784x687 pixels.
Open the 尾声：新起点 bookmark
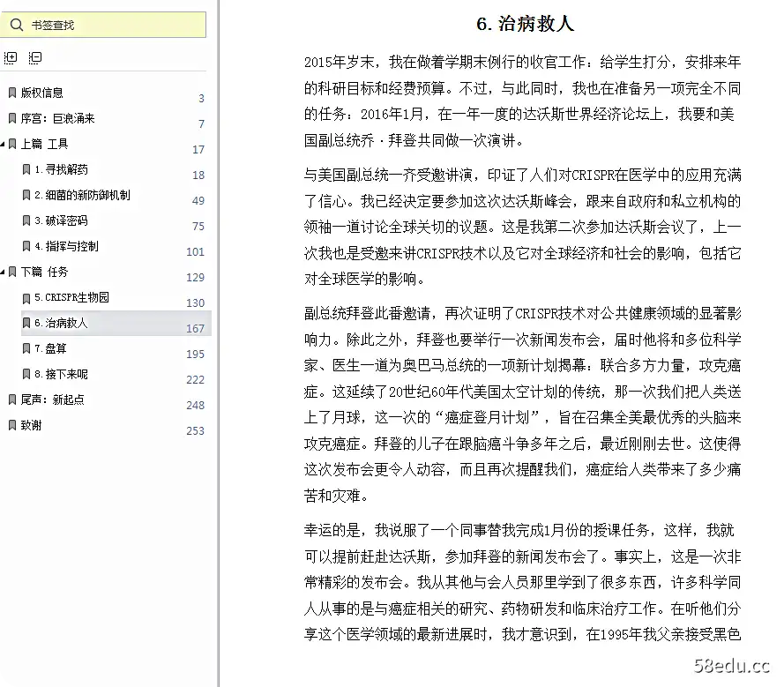pyautogui.click(x=53, y=400)
